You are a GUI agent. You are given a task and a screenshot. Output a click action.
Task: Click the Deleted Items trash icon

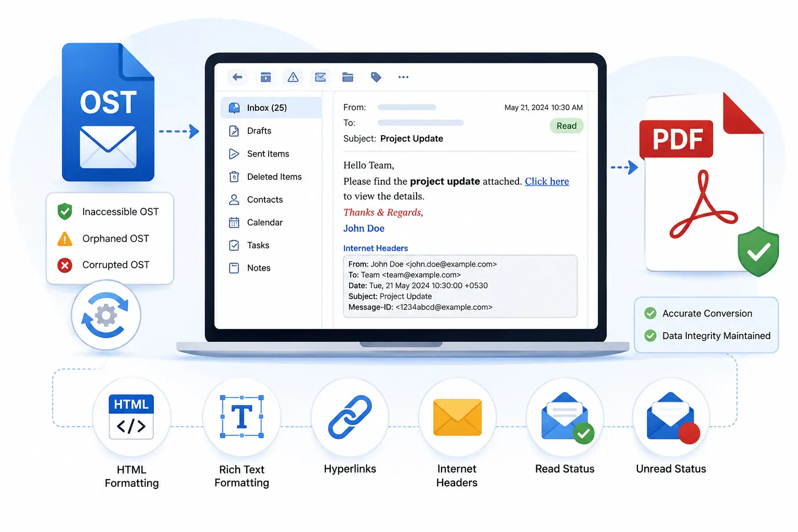[234, 177]
